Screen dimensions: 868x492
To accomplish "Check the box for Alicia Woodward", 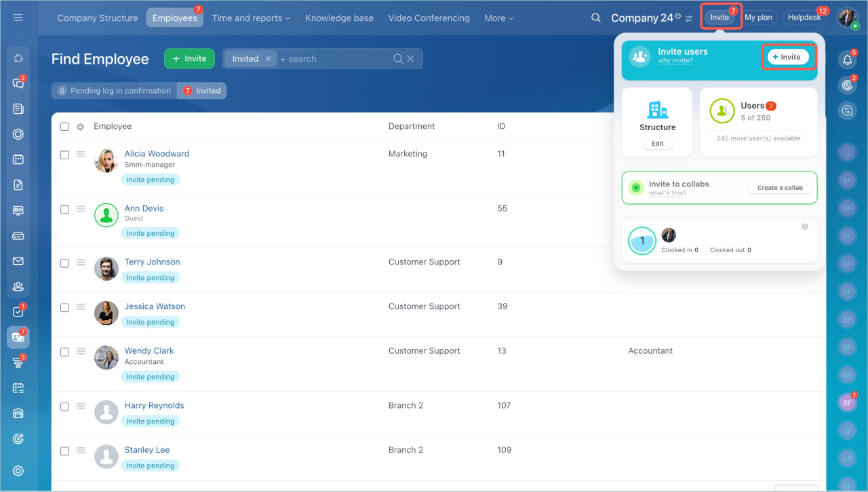I will [64, 155].
